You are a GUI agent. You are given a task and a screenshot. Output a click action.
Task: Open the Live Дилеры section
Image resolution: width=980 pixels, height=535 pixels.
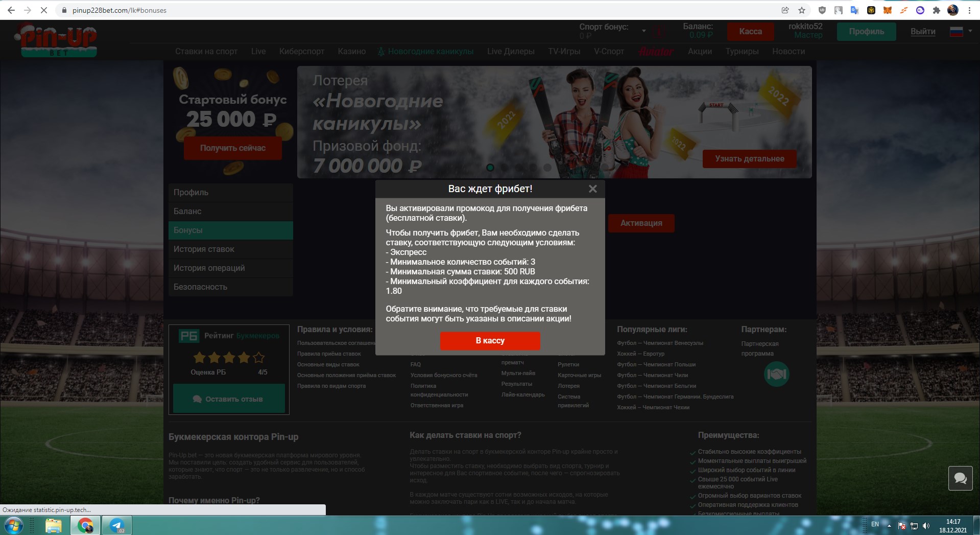click(x=511, y=52)
